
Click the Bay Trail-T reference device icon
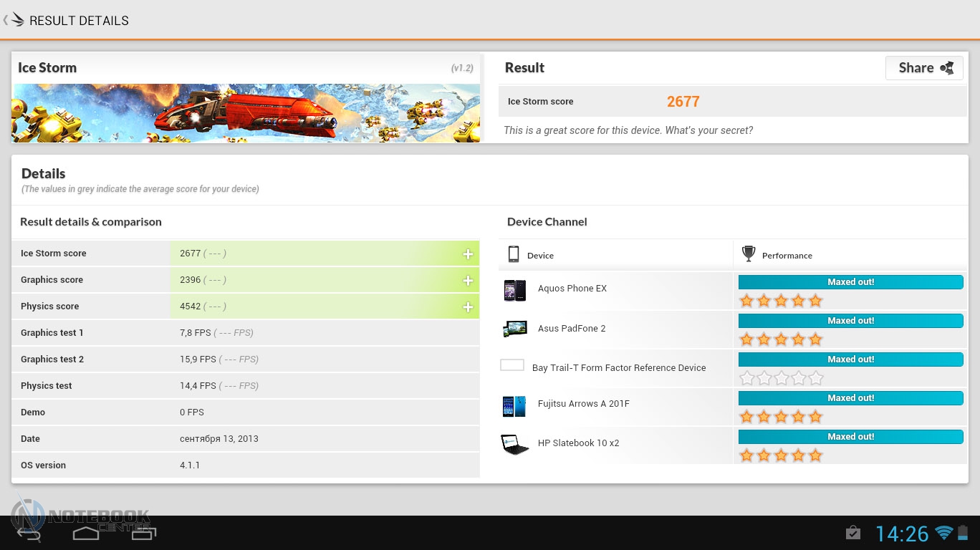click(x=512, y=365)
